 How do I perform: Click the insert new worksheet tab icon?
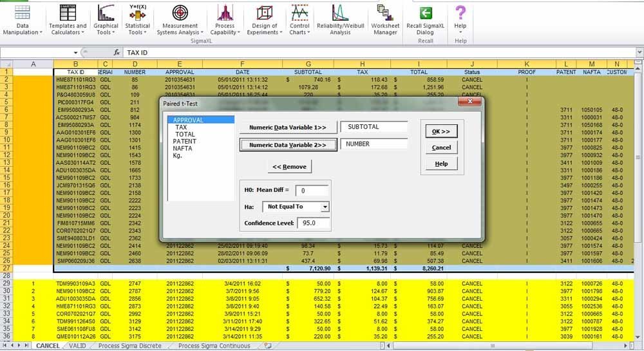pyautogui.click(x=268, y=346)
